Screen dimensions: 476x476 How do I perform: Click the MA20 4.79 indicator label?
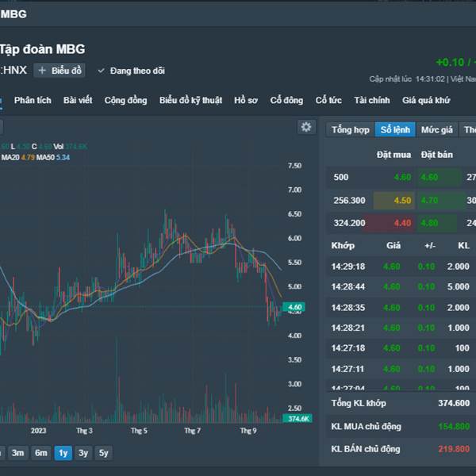click(18, 157)
